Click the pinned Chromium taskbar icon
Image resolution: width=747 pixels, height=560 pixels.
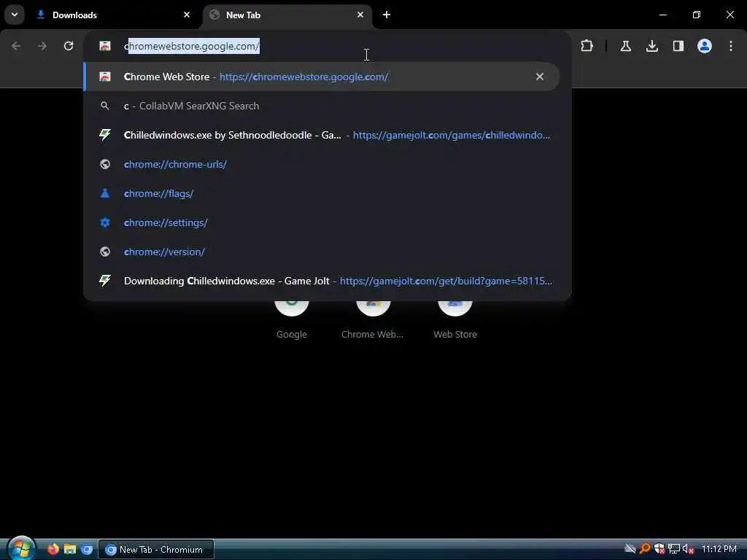point(87,549)
